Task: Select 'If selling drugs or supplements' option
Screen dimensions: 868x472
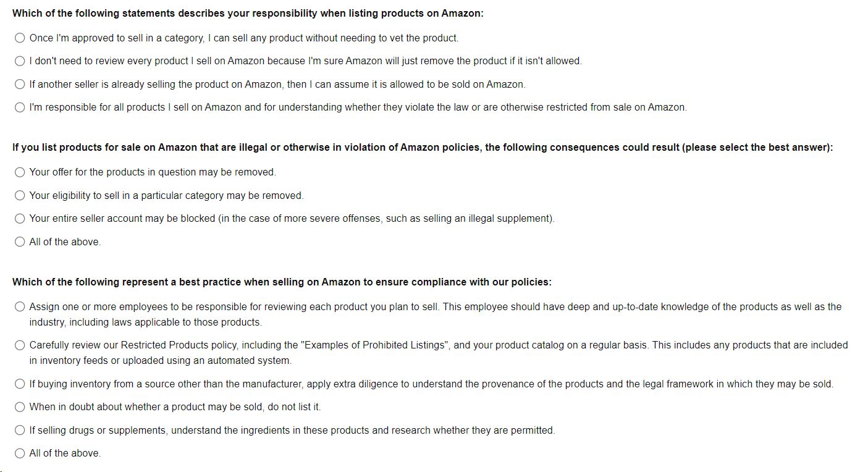Action: point(20,431)
